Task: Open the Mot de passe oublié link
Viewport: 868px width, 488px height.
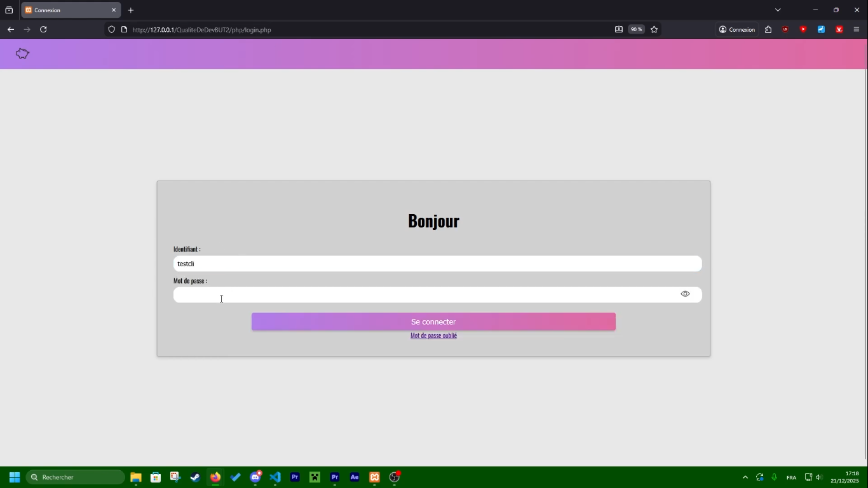Action: (x=433, y=335)
